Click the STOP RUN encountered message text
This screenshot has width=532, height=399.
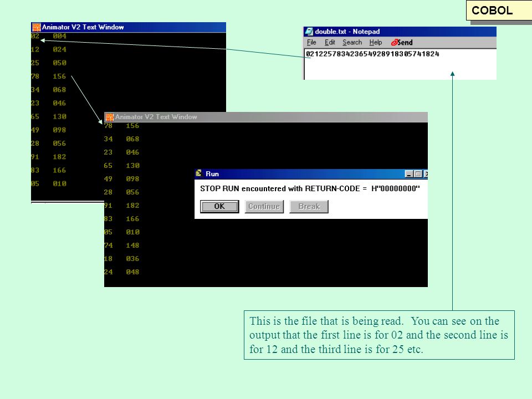[x=310, y=188]
